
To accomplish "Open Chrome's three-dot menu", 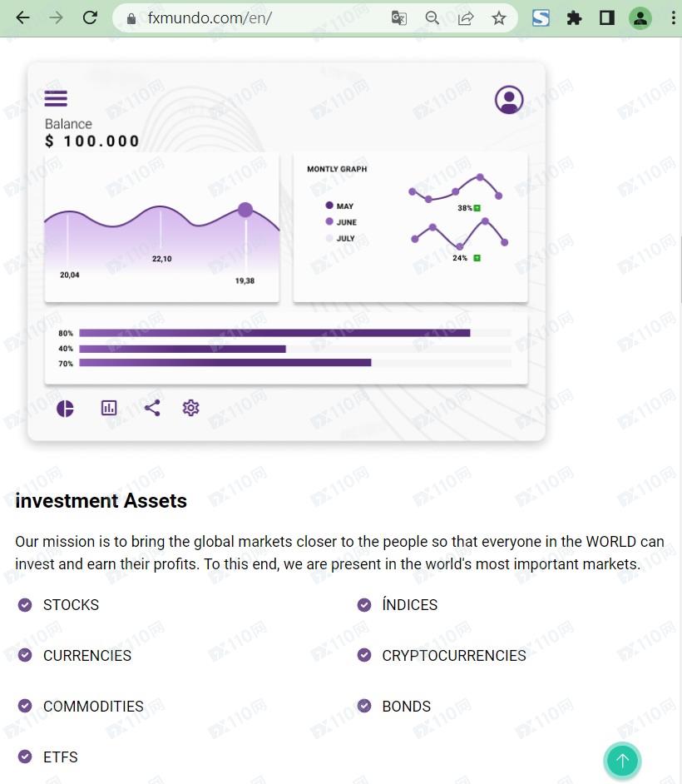I will (x=673, y=17).
